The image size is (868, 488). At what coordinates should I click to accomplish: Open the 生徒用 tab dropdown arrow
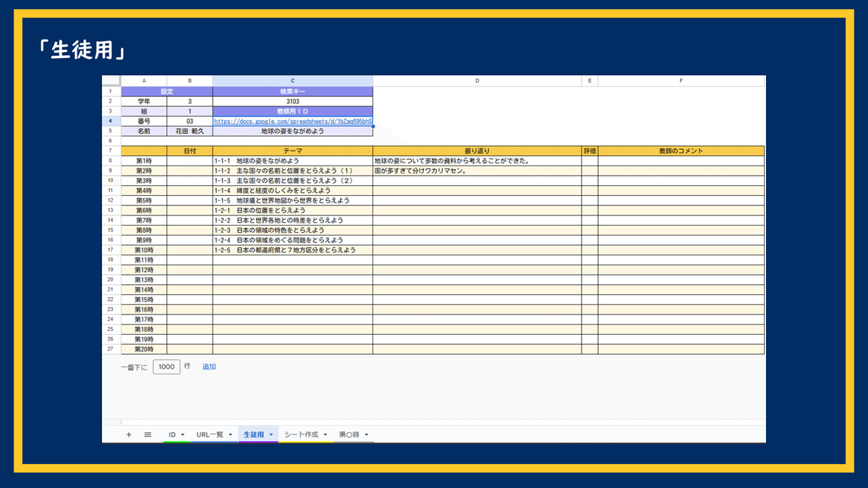pos(271,435)
